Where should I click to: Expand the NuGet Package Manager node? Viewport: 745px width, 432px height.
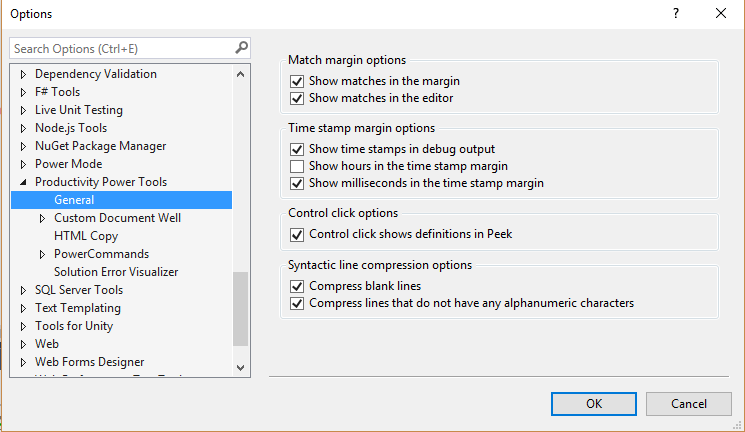[23, 146]
